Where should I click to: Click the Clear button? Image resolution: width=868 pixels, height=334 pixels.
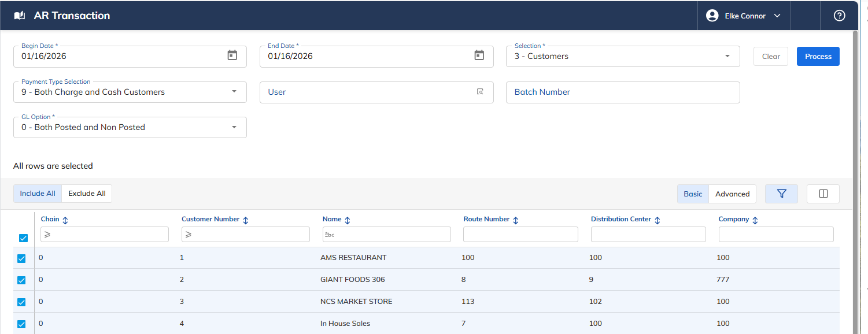(771, 56)
